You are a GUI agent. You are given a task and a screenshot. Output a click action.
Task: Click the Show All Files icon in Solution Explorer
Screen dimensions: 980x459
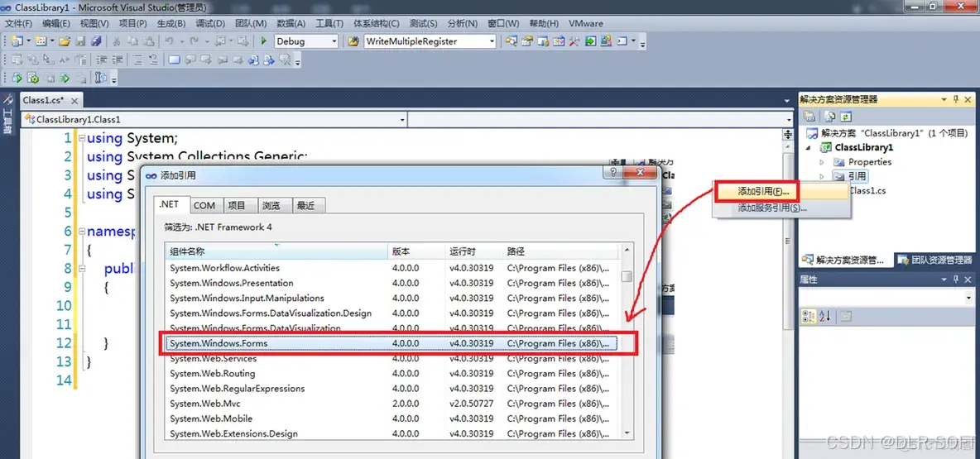830,116
